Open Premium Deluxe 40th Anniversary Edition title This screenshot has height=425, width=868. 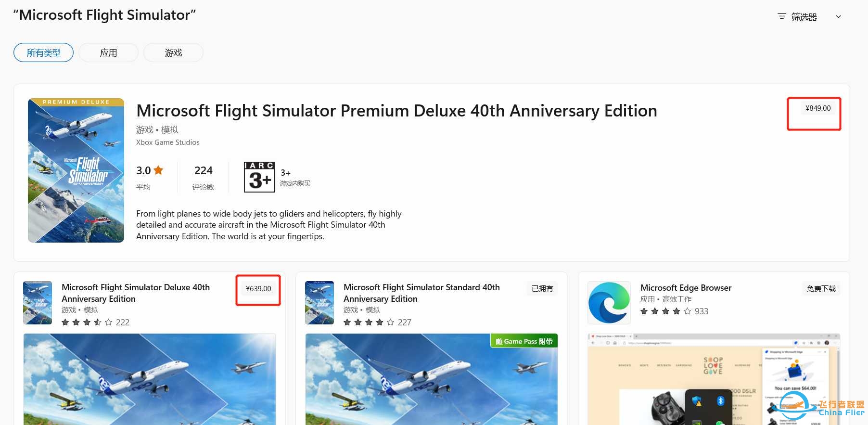(x=396, y=111)
